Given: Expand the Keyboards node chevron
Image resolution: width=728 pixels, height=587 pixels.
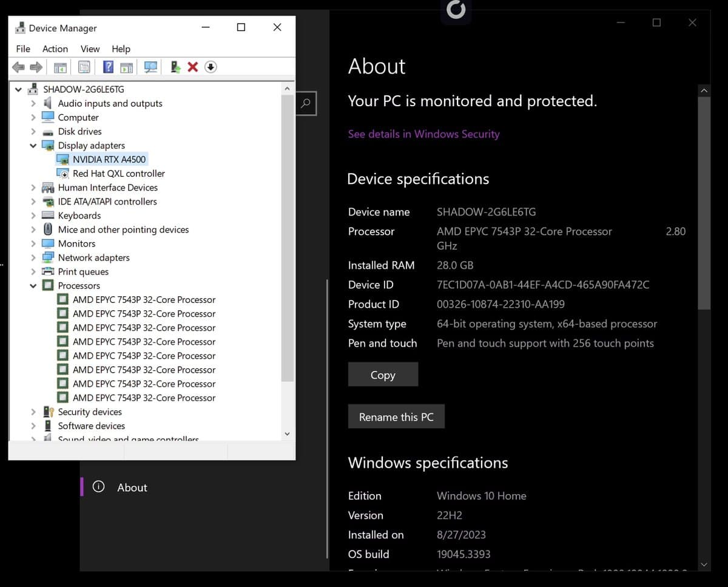Looking at the screenshot, I should tap(33, 215).
